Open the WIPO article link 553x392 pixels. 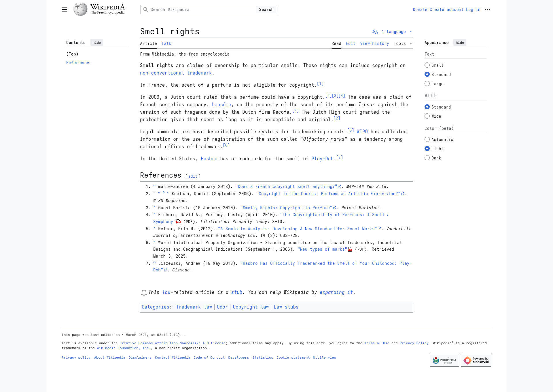click(x=362, y=132)
